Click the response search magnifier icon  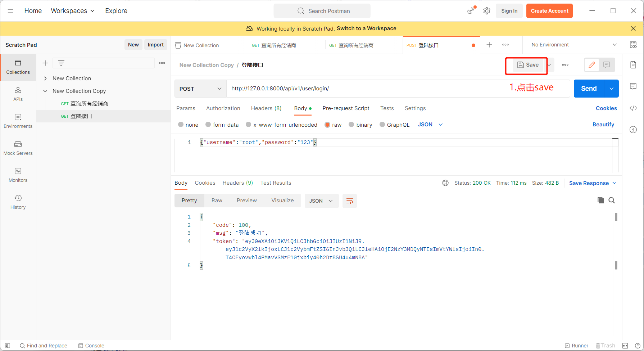pos(612,200)
